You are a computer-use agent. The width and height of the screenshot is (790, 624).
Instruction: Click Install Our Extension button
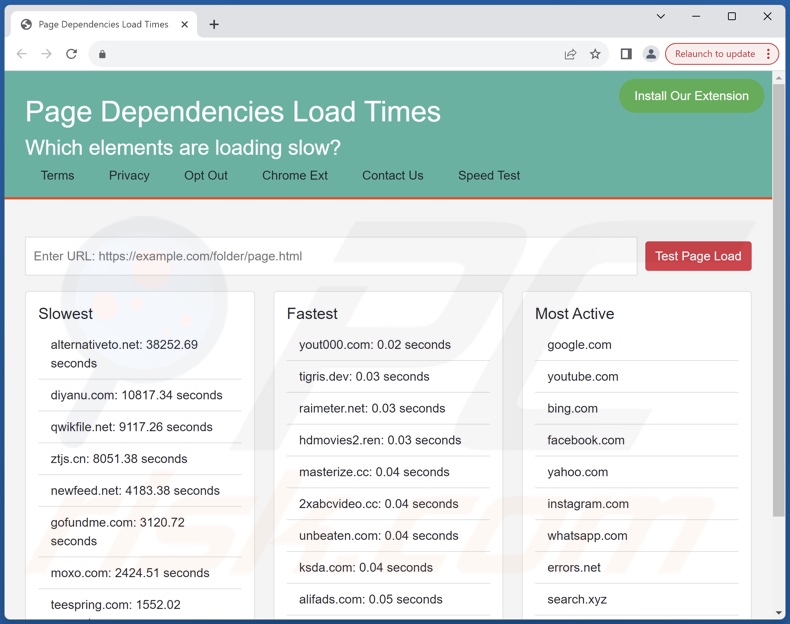(x=691, y=96)
